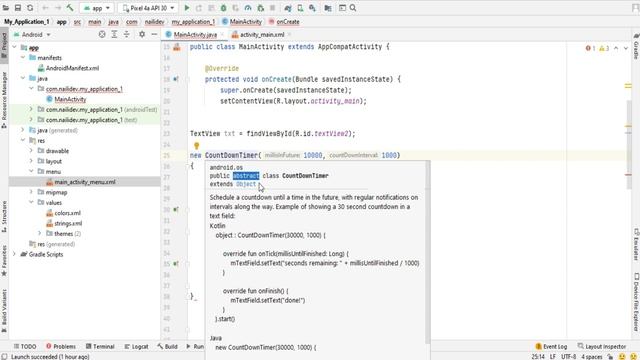640x360 pixels.
Task: Open project panel settings gear
Action: (142, 35)
